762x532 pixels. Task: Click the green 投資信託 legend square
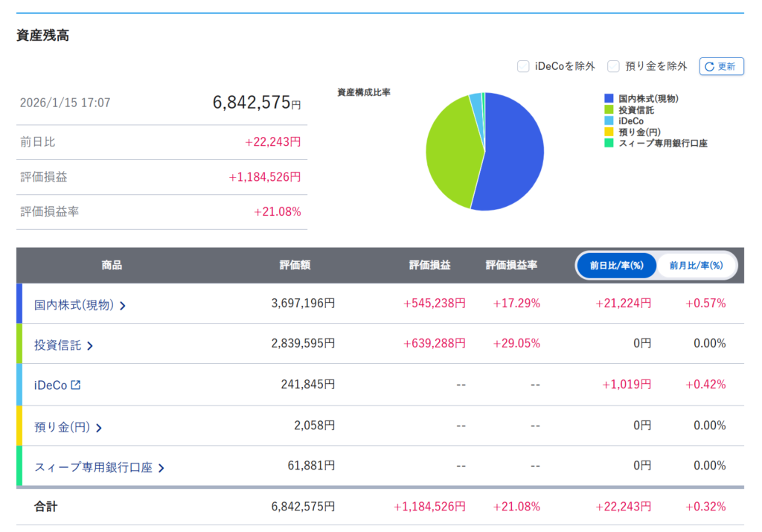click(609, 109)
